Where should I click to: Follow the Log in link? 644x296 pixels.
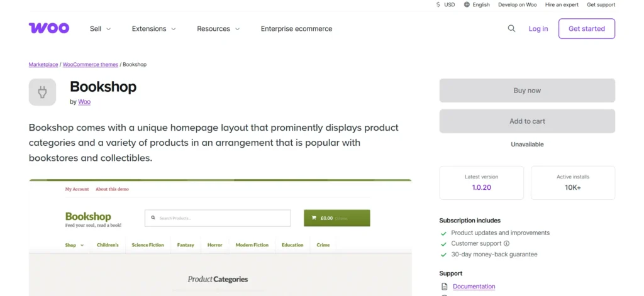point(538,28)
